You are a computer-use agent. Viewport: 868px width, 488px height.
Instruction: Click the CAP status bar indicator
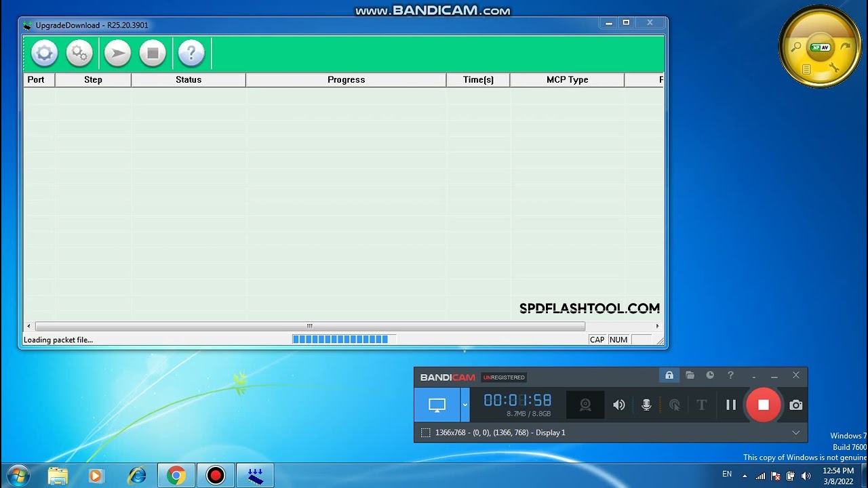[x=597, y=340]
